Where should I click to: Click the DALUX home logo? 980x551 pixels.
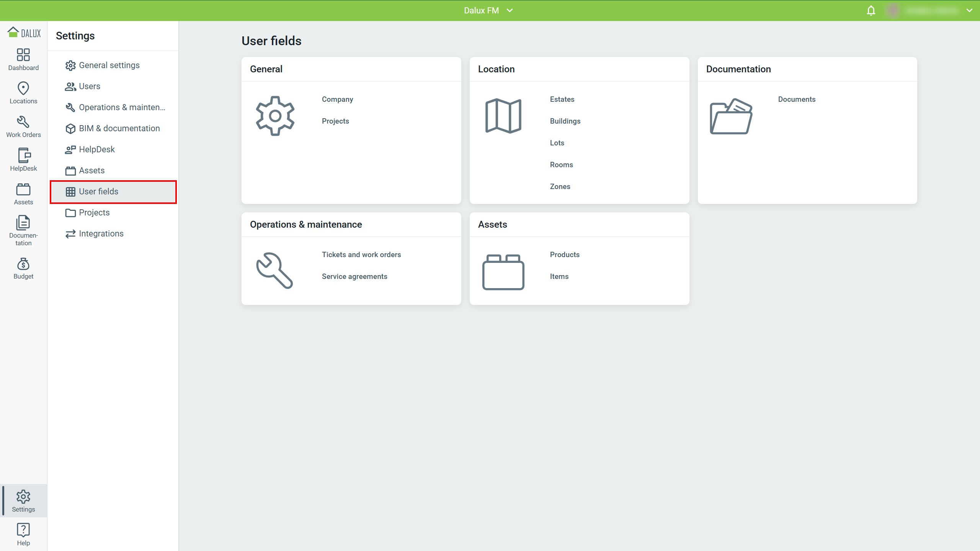(24, 33)
